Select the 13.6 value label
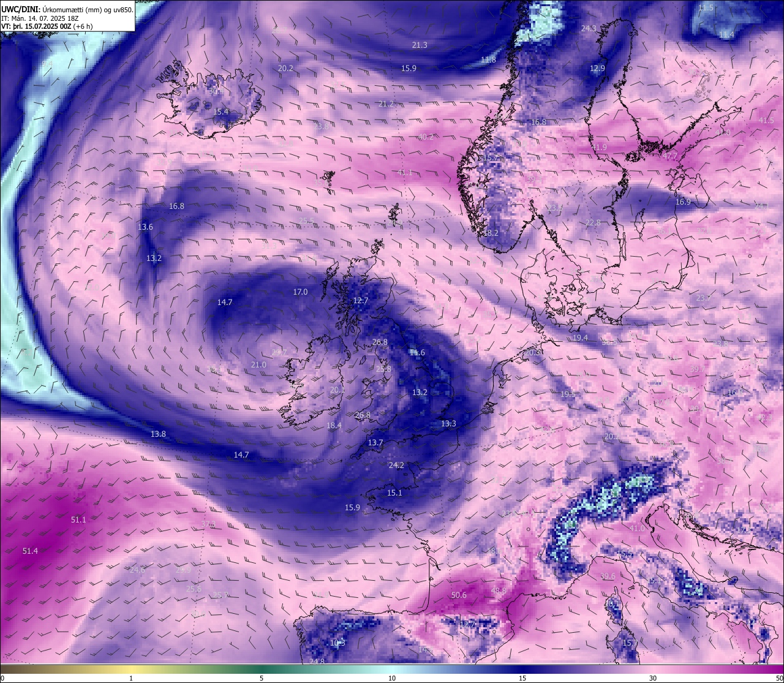 pos(145,227)
